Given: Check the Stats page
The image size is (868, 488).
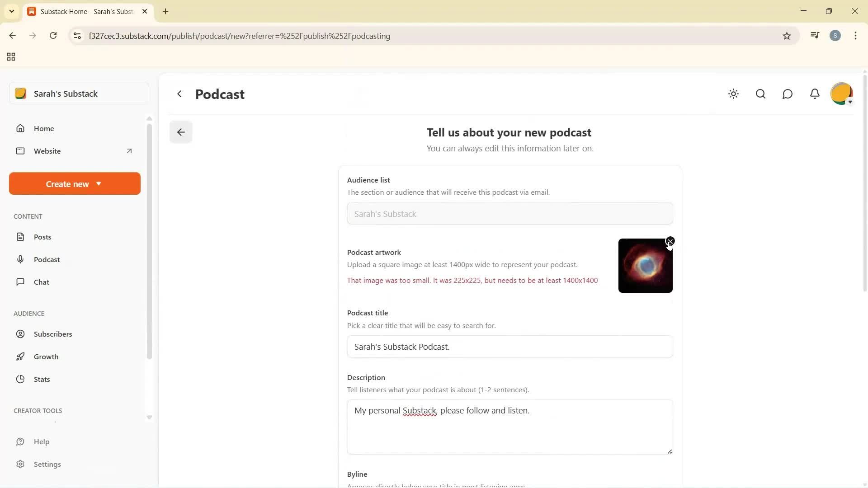Looking at the screenshot, I should point(41,379).
